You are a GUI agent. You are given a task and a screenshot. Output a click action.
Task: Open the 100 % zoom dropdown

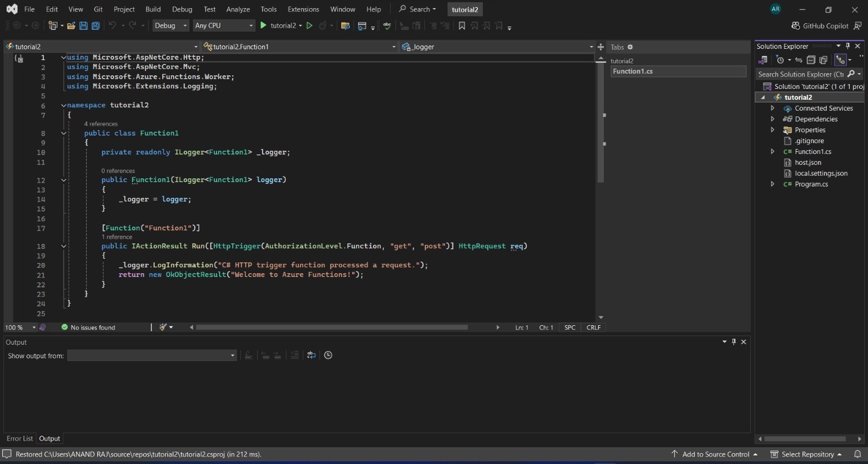(20, 327)
